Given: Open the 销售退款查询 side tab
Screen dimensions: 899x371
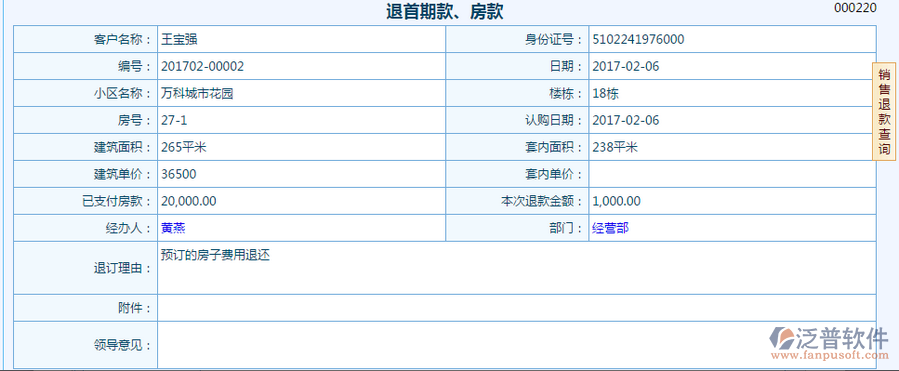Looking at the screenshot, I should pos(885,112).
